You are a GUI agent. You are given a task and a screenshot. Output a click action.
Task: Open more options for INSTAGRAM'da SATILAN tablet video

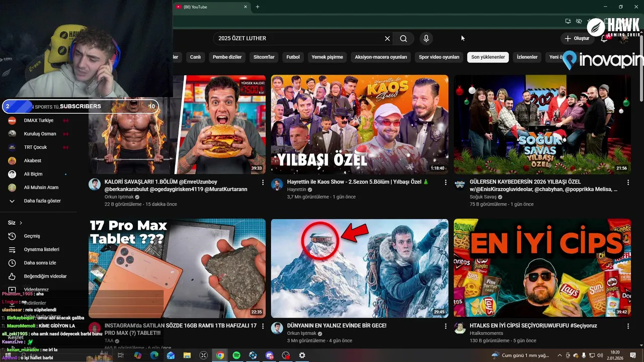[263, 326]
